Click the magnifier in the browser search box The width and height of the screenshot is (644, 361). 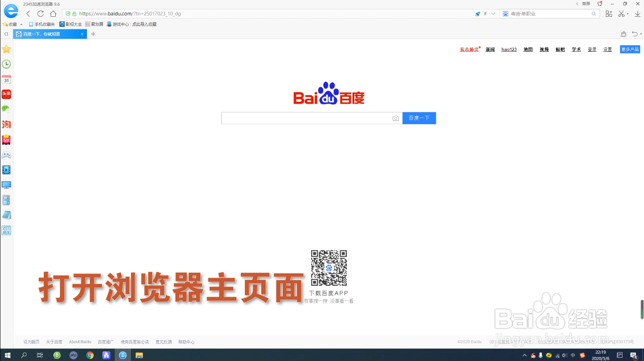coord(594,14)
